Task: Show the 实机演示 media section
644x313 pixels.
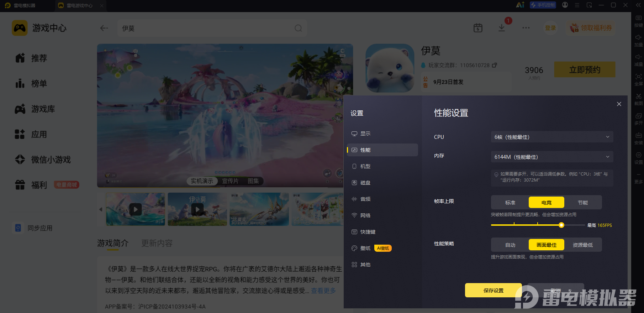Action: click(202, 181)
